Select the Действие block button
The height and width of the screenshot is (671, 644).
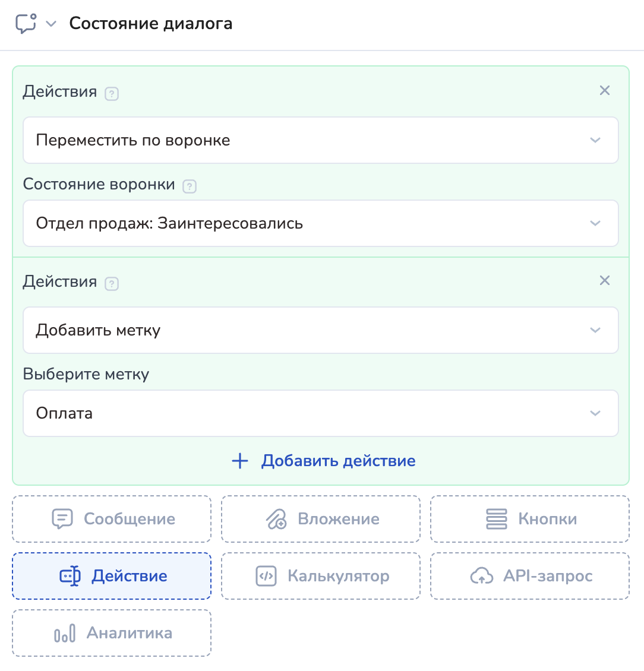(x=112, y=576)
